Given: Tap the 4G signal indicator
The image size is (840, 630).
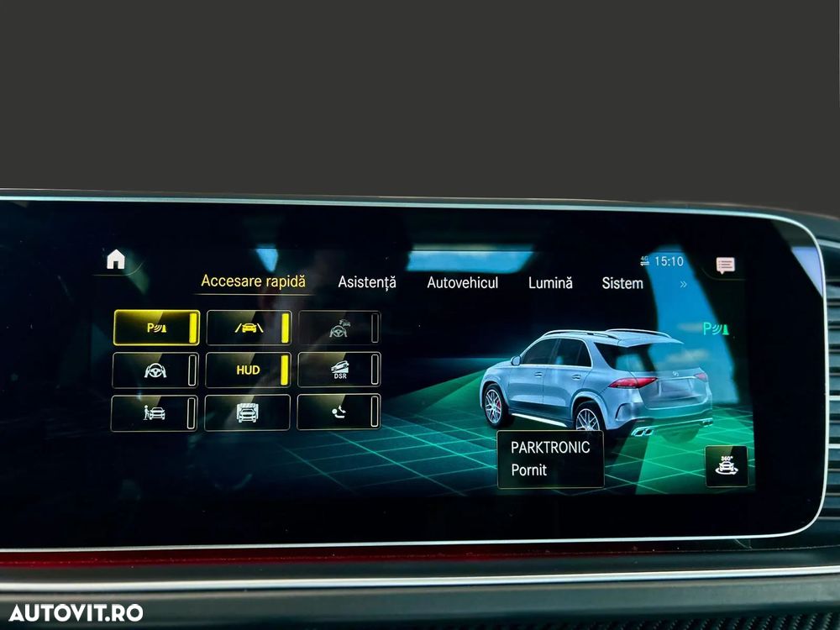Looking at the screenshot, I should tap(644, 261).
